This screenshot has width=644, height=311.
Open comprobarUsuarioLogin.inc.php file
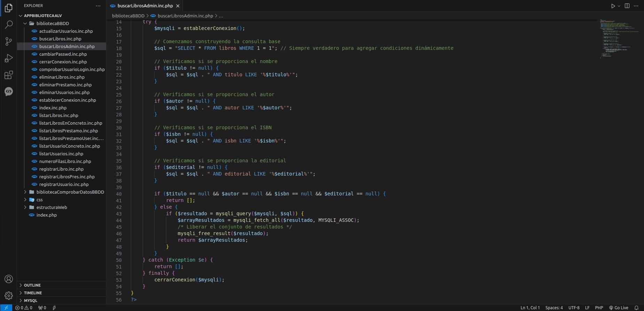point(62,69)
